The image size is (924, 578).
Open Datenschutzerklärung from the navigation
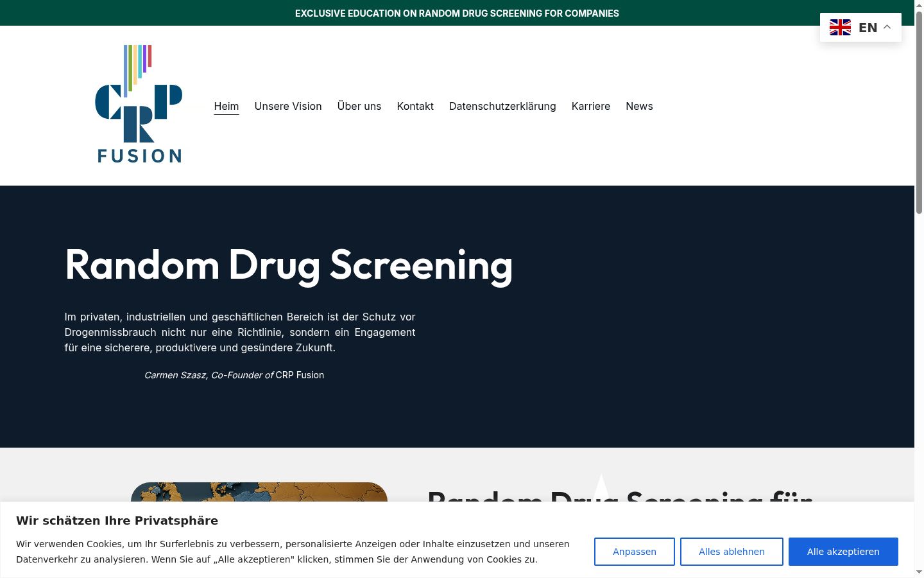[502, 106]
